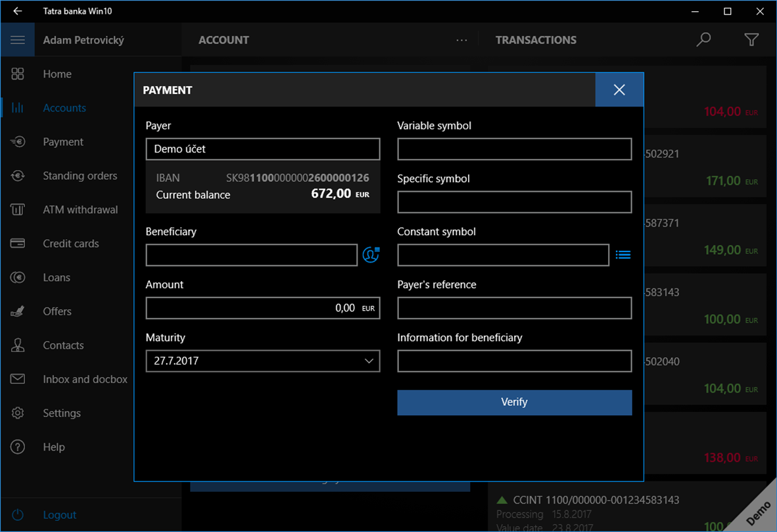Click the Contacts person icon
Screen dimensions: 777x532
point(17,345)
